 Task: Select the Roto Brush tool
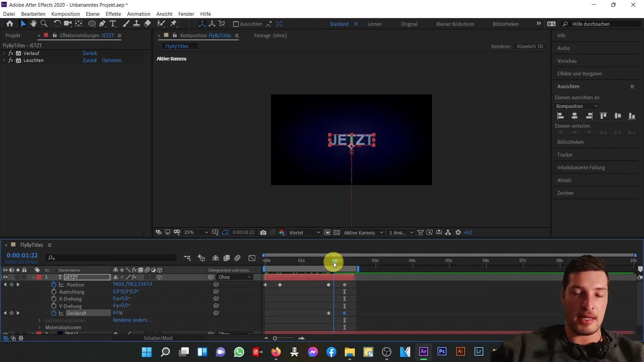(161, 23)
